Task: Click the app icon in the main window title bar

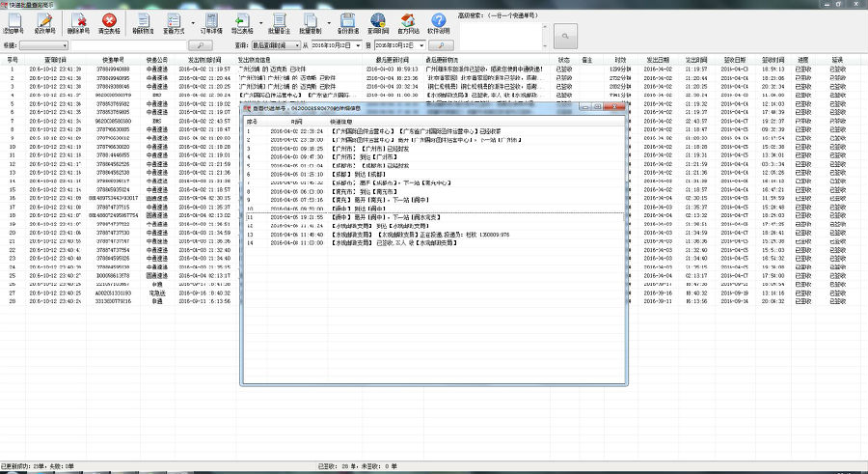Action: tap(5, 4)
